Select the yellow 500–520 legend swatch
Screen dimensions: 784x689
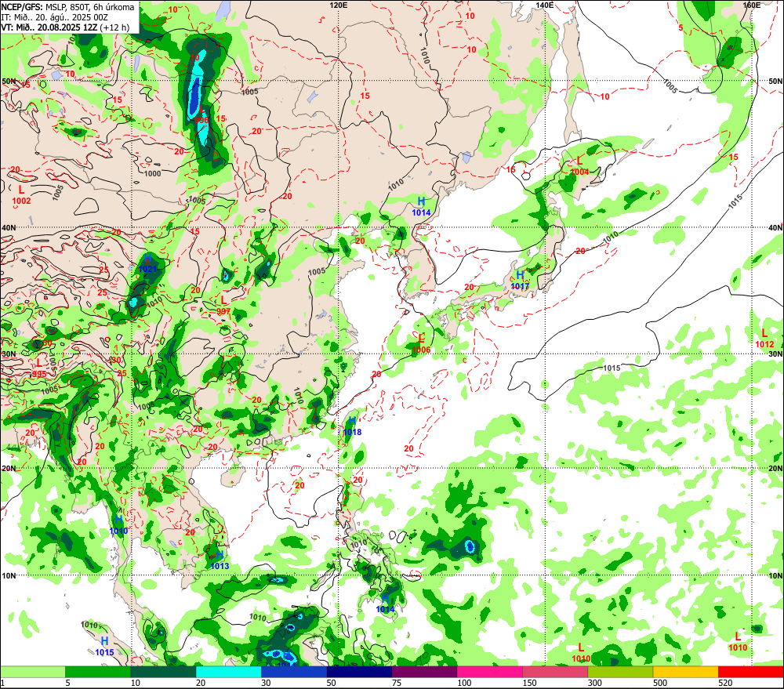click(x=686, y=672)
